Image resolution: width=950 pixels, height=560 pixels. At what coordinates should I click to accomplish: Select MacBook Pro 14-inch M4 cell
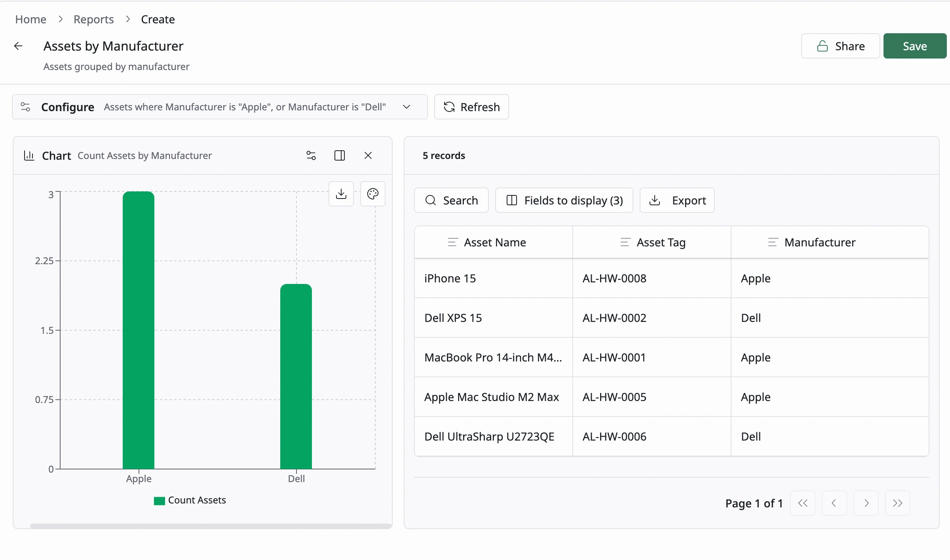click(494, 358)
